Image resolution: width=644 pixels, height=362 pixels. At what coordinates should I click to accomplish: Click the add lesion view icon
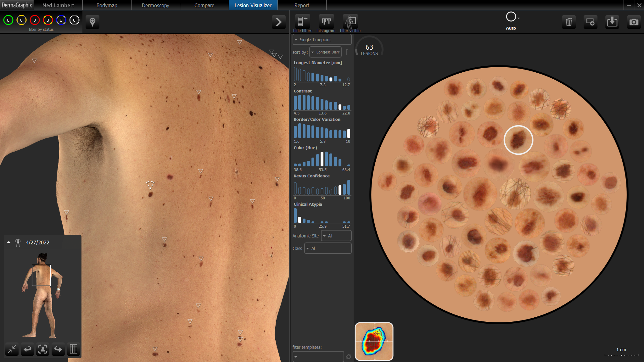[x=590, y=22]
